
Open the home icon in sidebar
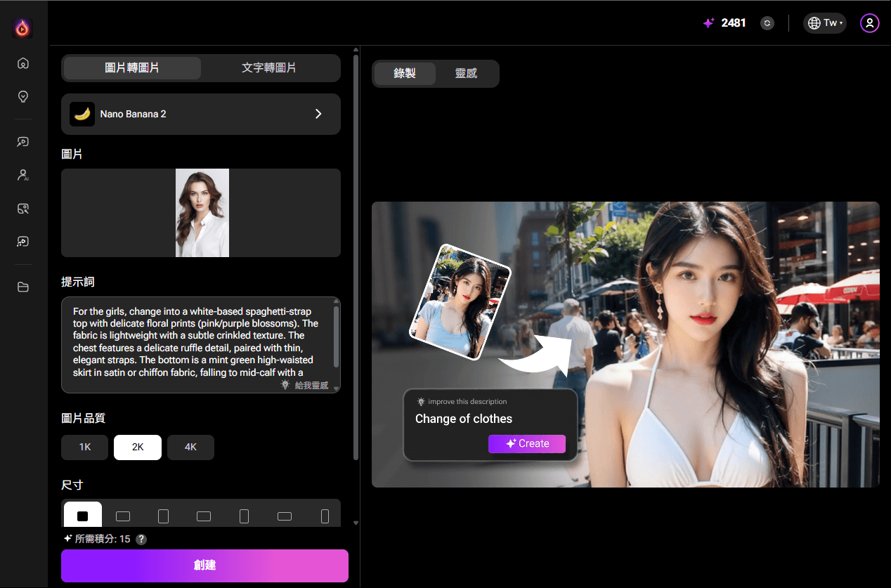pyautogui.click(x=23, y=63)
